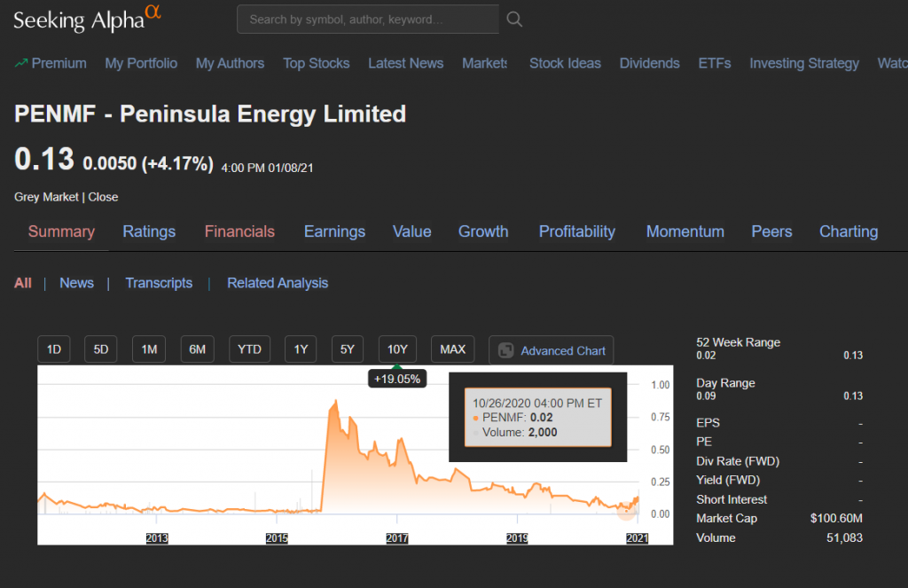908x588 pixels.
Task: Set chart range to 5Y
Action: (347, 349)
